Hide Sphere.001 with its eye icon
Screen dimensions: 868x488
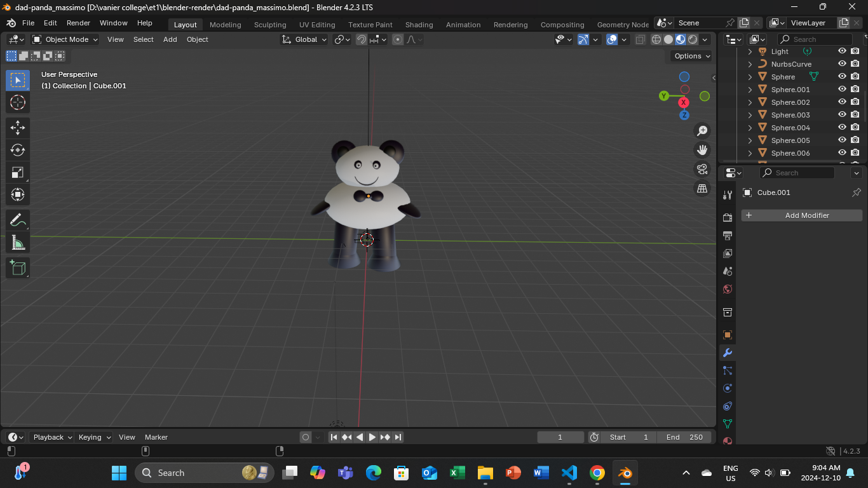[x=842, y=90]
